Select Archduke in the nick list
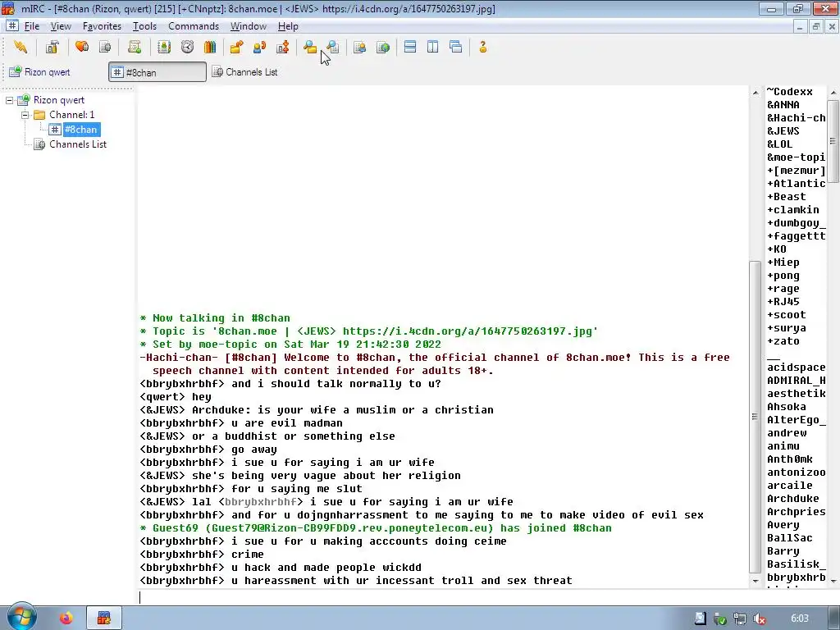Viewport: 840px width, 630px height. click(793, 499)
